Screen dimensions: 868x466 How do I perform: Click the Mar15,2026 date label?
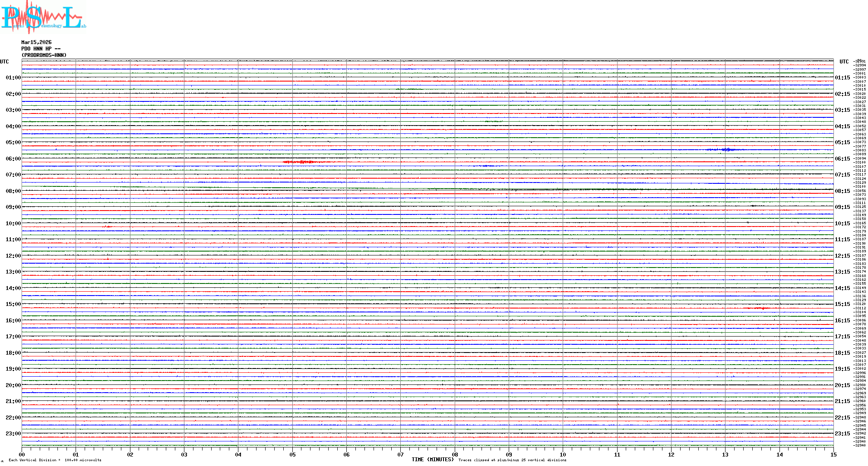tap(36, 42)
